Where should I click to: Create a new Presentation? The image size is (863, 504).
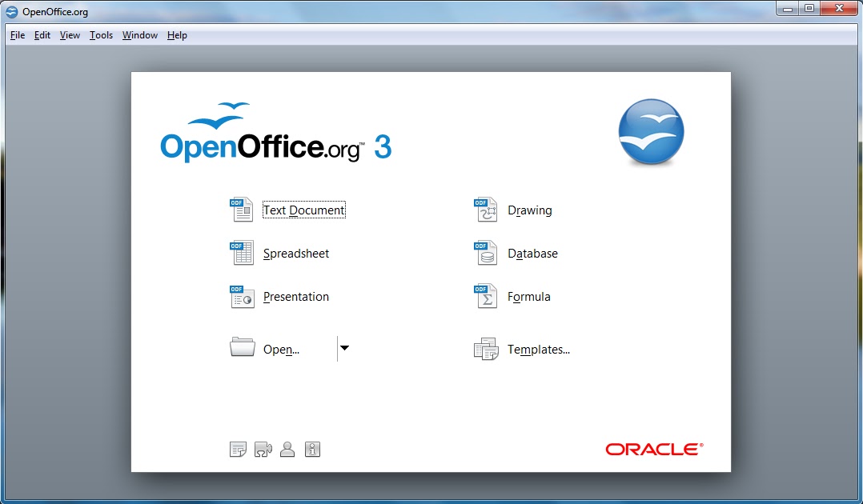pos(296,297)
